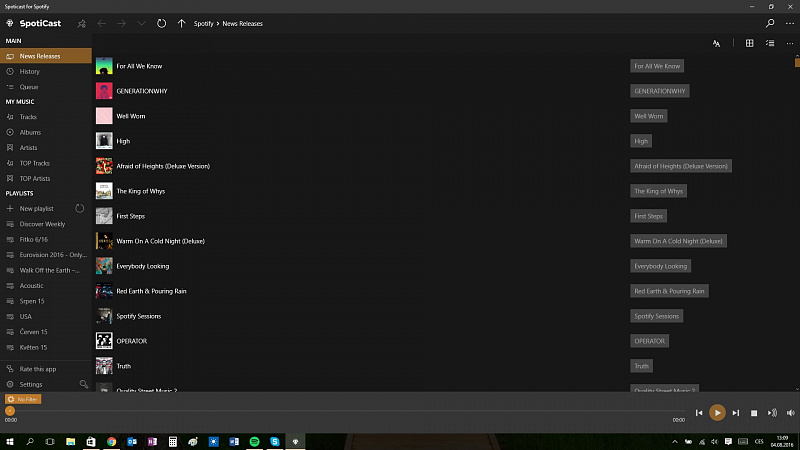Click the First Steps tag button on the right
Image resolution: width=800 pixels, height=450 pixels.
click(648, 216)
